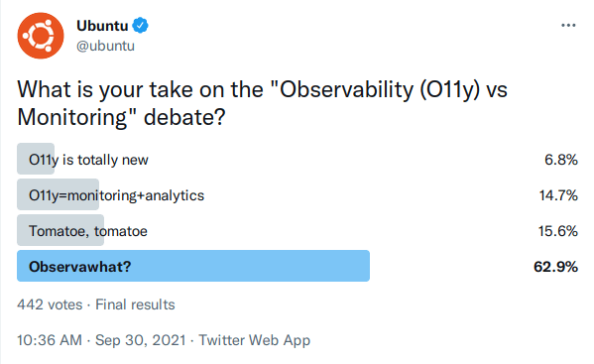Click the word 'Monitoring' in the tweet text
594x364 pixels.
(72, 117)
